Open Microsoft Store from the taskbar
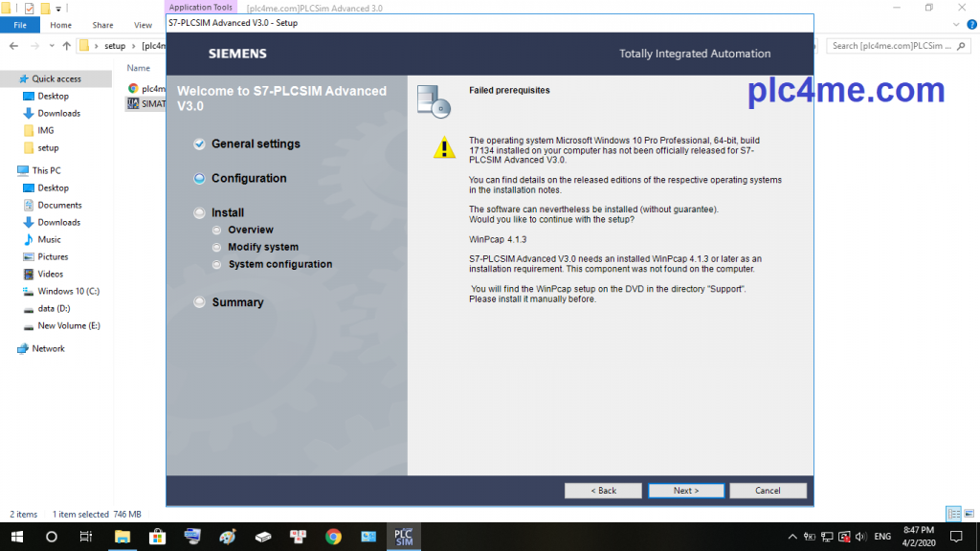Viewport: 980px width, 551px height. 158,537
